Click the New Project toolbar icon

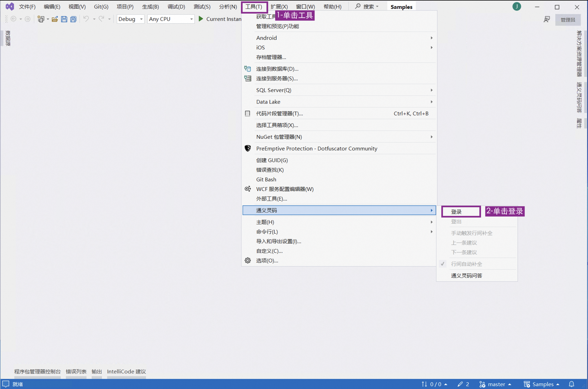[x=41, y=19]
